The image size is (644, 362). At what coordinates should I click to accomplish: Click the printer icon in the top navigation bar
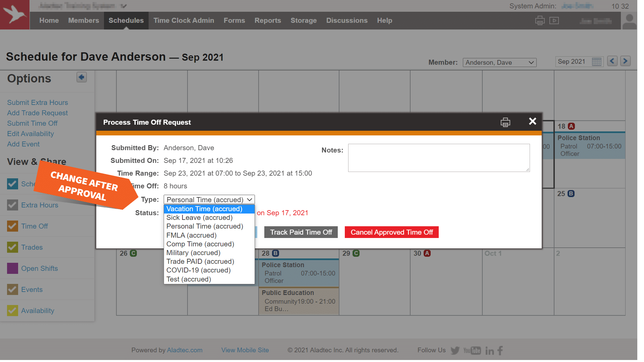click(540, 20)
